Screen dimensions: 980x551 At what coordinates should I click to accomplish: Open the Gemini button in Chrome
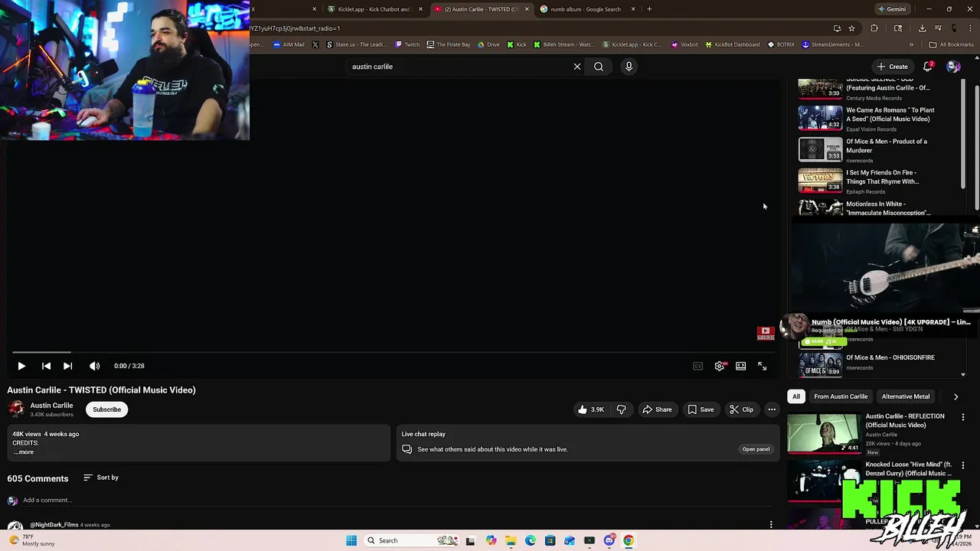(892, 9)
